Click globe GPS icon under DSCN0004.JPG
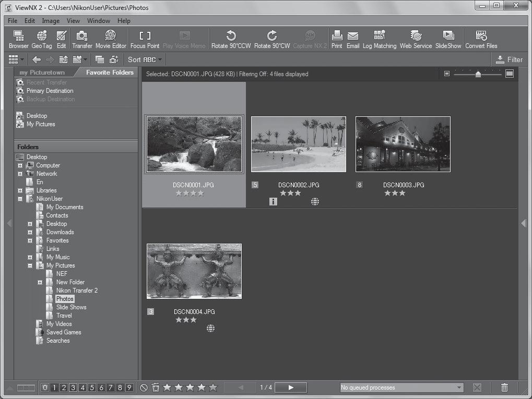Screen dimensions: 532x399 coord(210,328)
